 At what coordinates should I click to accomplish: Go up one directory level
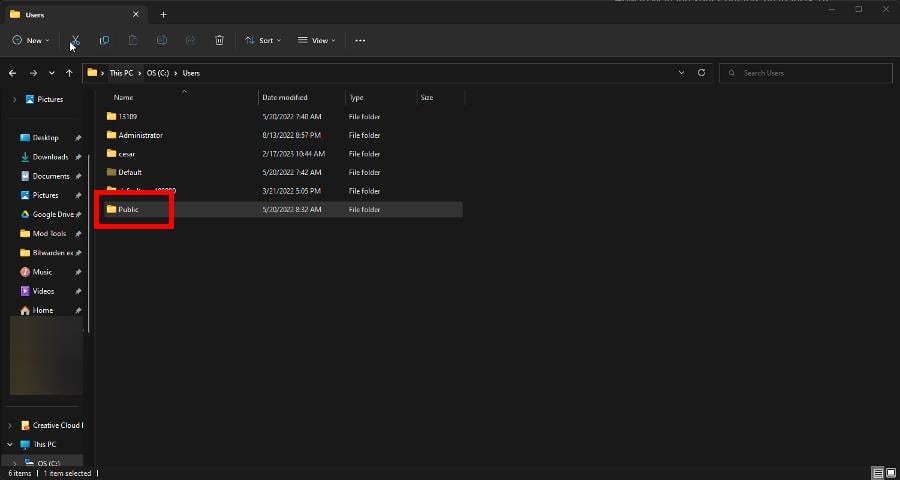(x=69, y=73)
